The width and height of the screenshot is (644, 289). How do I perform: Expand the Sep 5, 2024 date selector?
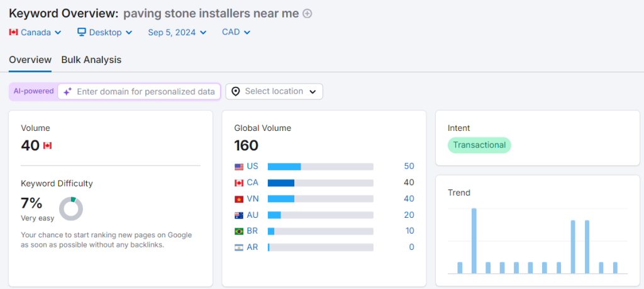[177, 32]
